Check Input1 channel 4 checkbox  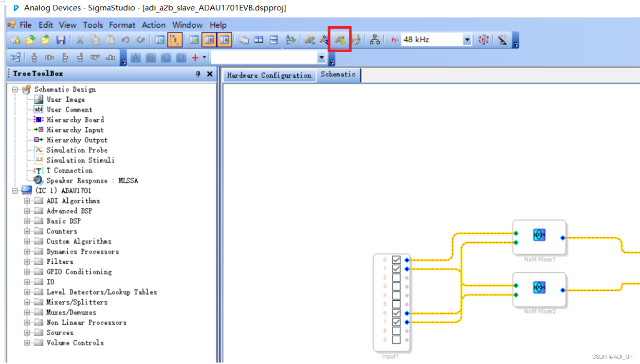point(396,295)
